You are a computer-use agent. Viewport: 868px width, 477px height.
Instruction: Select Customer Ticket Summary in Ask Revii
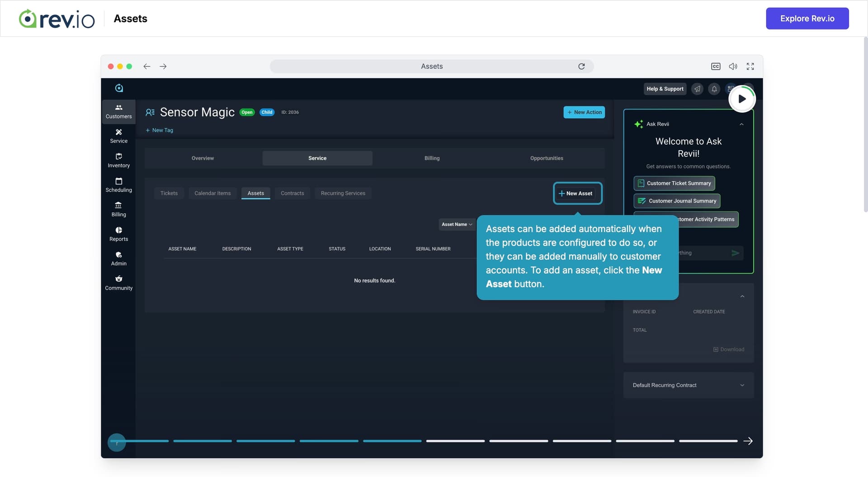674,183
